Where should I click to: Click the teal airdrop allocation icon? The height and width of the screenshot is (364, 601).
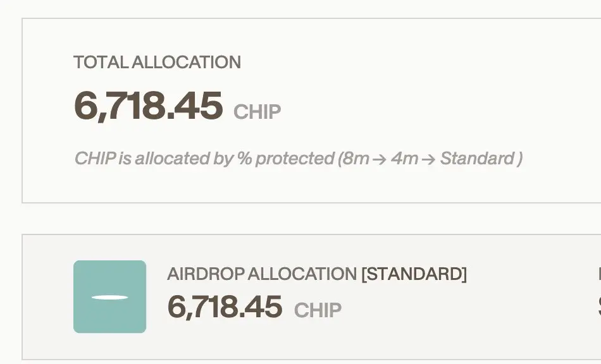109,296
